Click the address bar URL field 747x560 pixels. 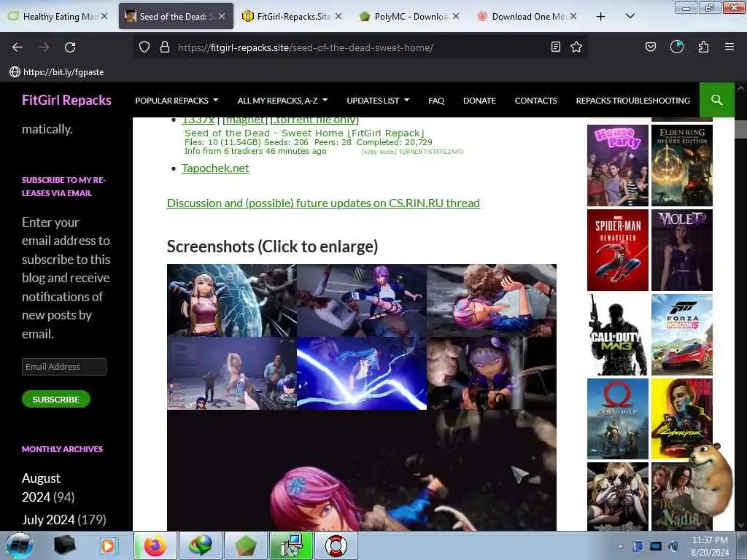click(x=360, y=47)
